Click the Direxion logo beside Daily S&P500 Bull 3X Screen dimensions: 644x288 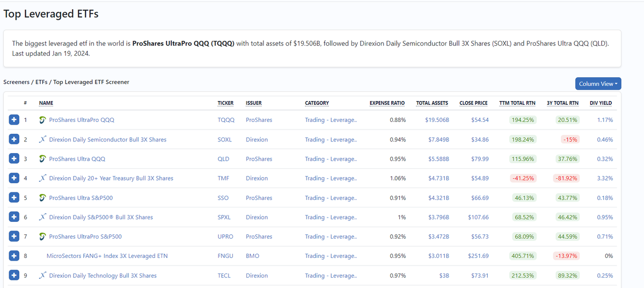pos(42,217)
